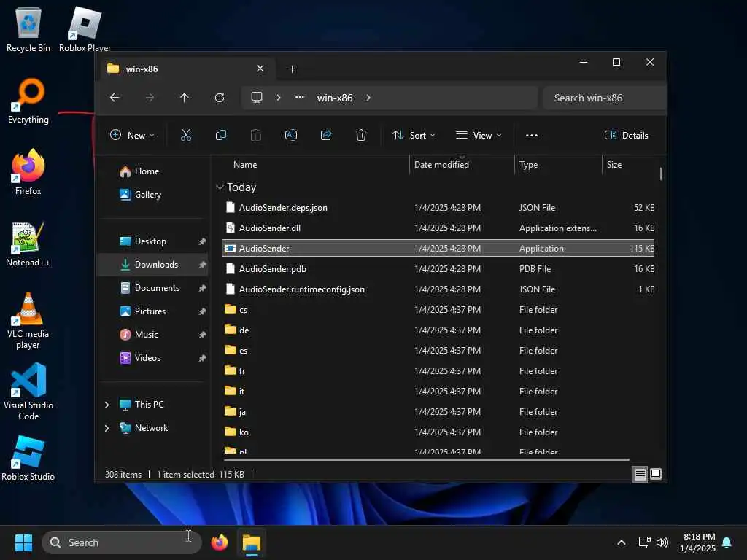Show hidden tray icons chevron

click(622, 542)
